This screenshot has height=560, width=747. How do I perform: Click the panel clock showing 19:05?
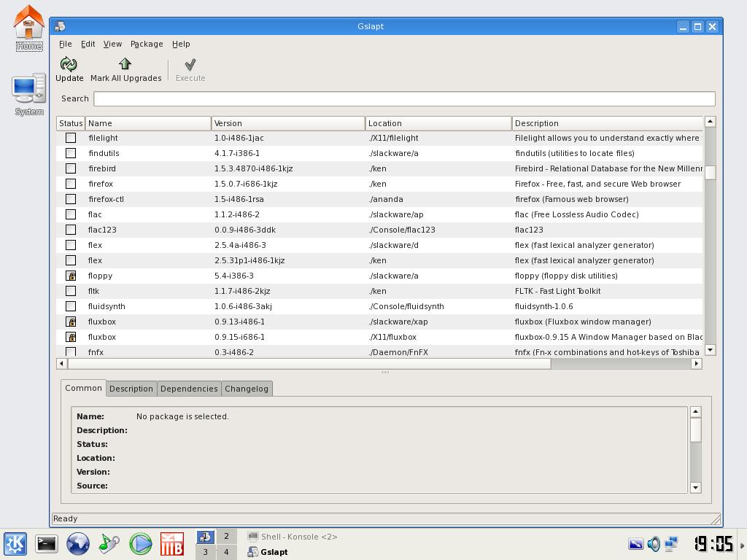[x=713, y=543]
